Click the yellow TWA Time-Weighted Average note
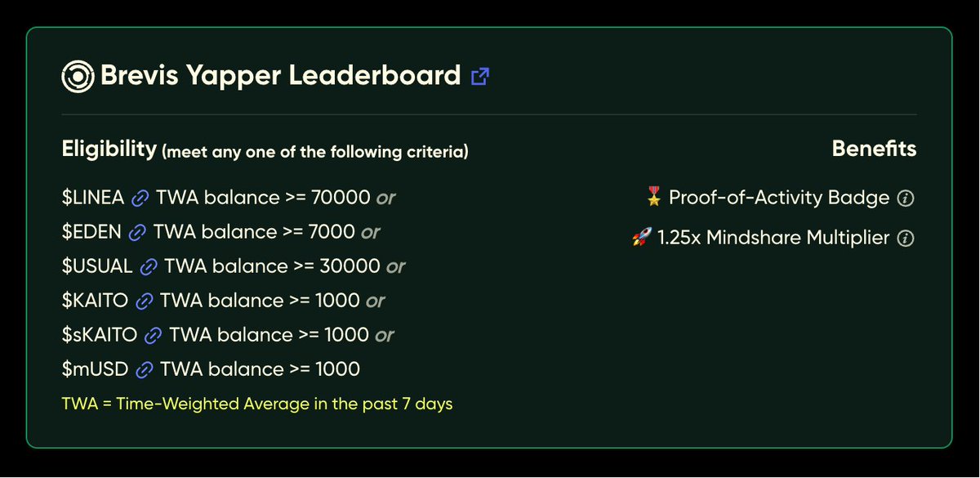 256,404
